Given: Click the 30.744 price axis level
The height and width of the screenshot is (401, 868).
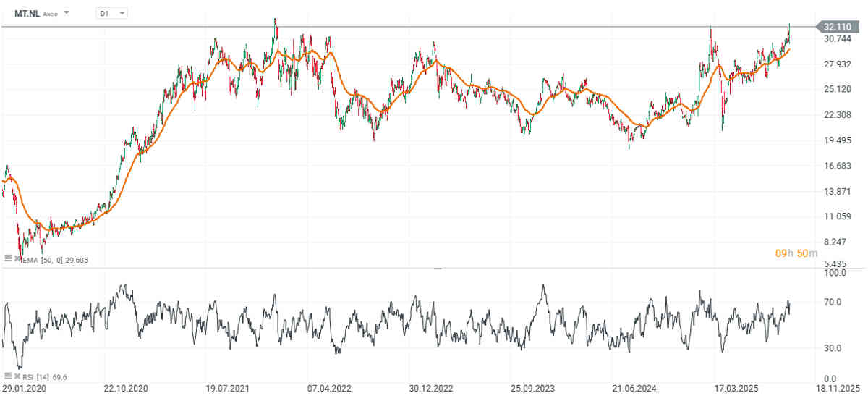Looking at the screenshot, I should point(837,38).
